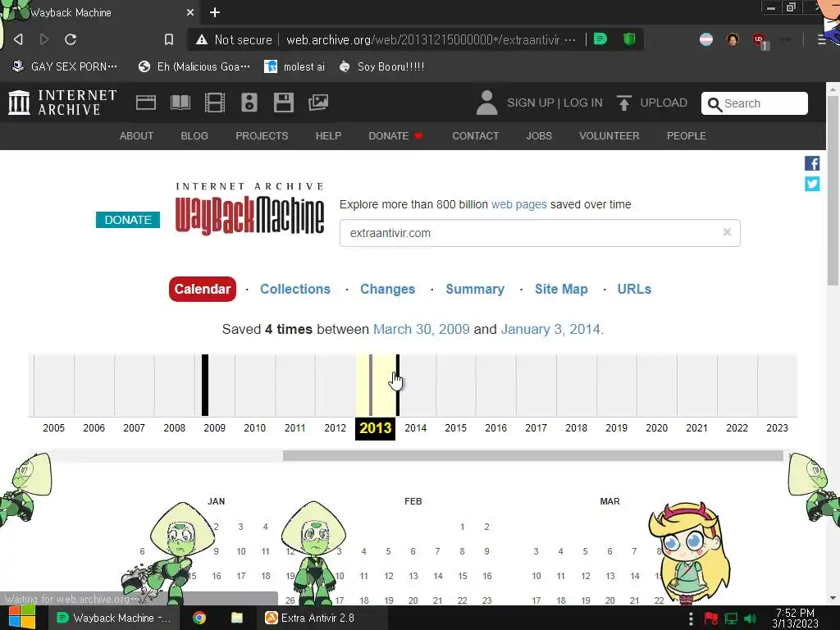Screen dimensions: 840x630
Task: Click the Wayback Machine logo
Action: tap(249, 209)
